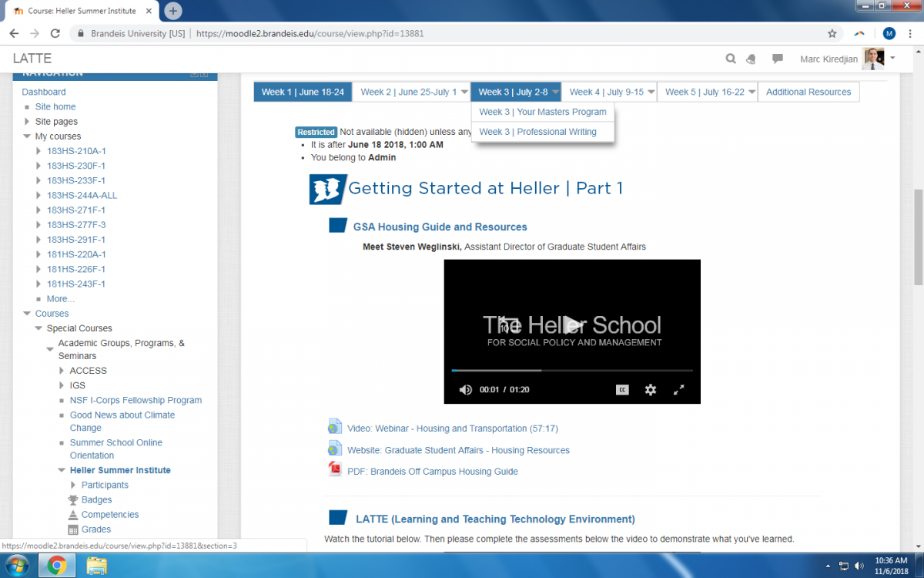924x578 pixels.
Task: Open course 181HS-220A-1
Action: (x=76, y=254)
